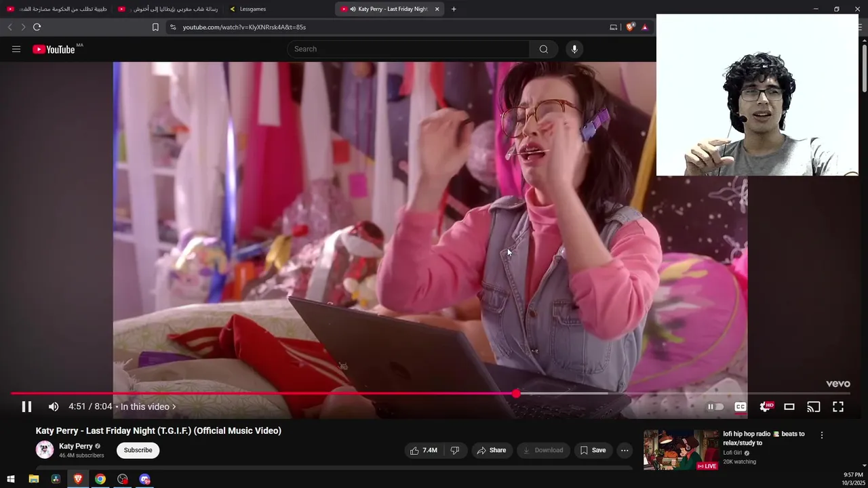Subscribe to the Katy Perry channel
This screenshot has width=868, height=488.
138,450
